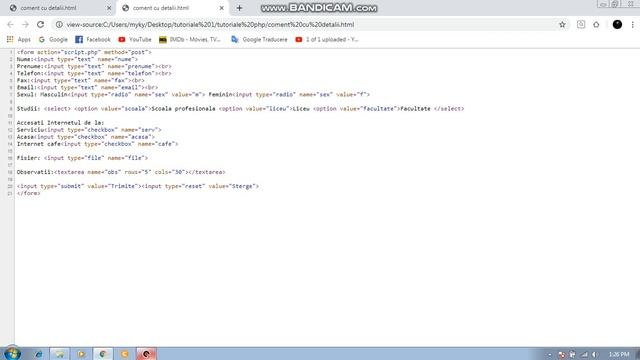Open the network signal tray icon
Viewport: 640px width, 360px height.
584,355
